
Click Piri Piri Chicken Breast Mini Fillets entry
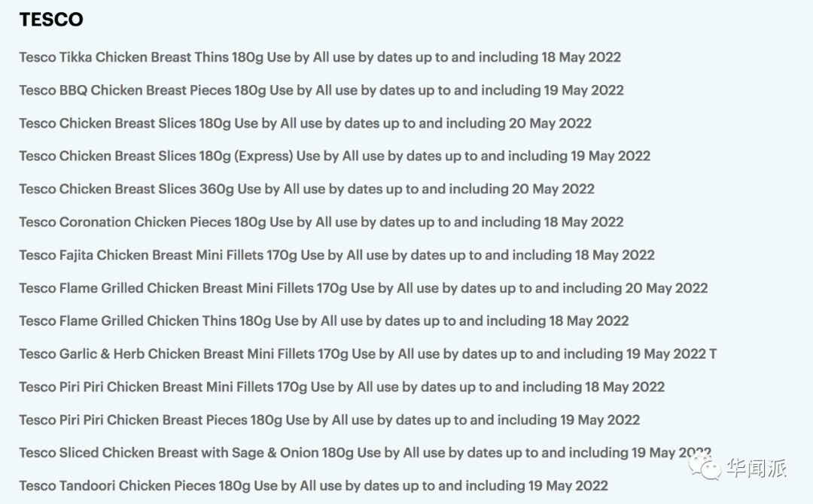coord(343,387)
